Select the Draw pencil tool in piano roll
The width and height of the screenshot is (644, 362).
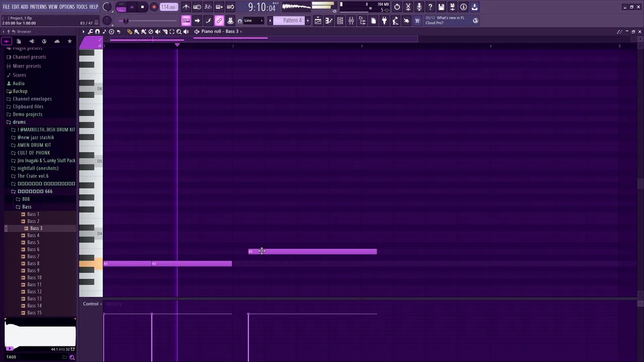(x=129, y=31)
